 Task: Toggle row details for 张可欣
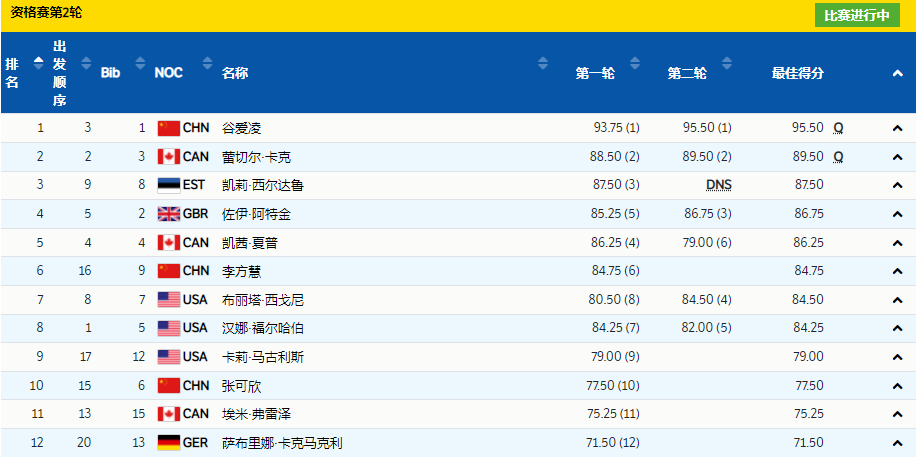pos(898,386)
